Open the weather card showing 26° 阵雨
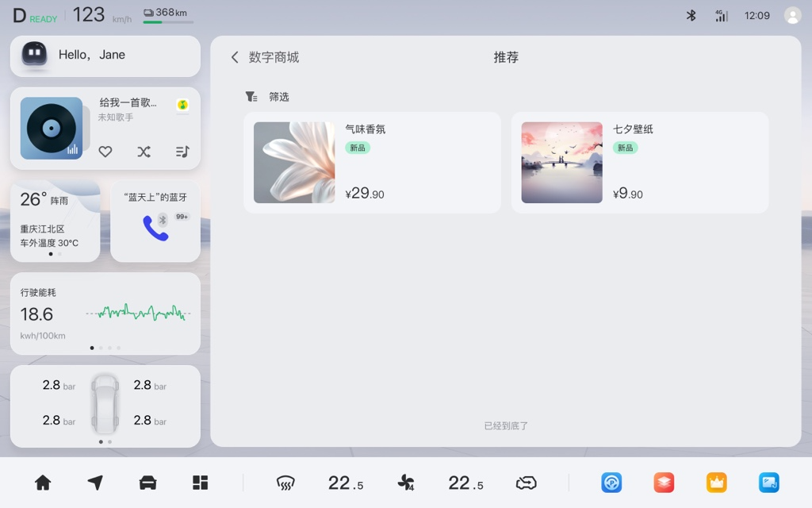The height and width of the screenshot is (508, 812). pos(55,221)
